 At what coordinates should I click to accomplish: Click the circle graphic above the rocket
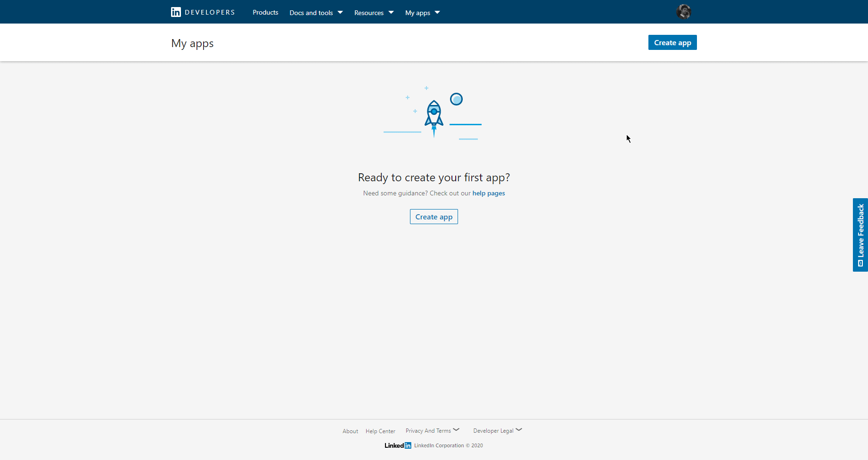click(457, 99)
